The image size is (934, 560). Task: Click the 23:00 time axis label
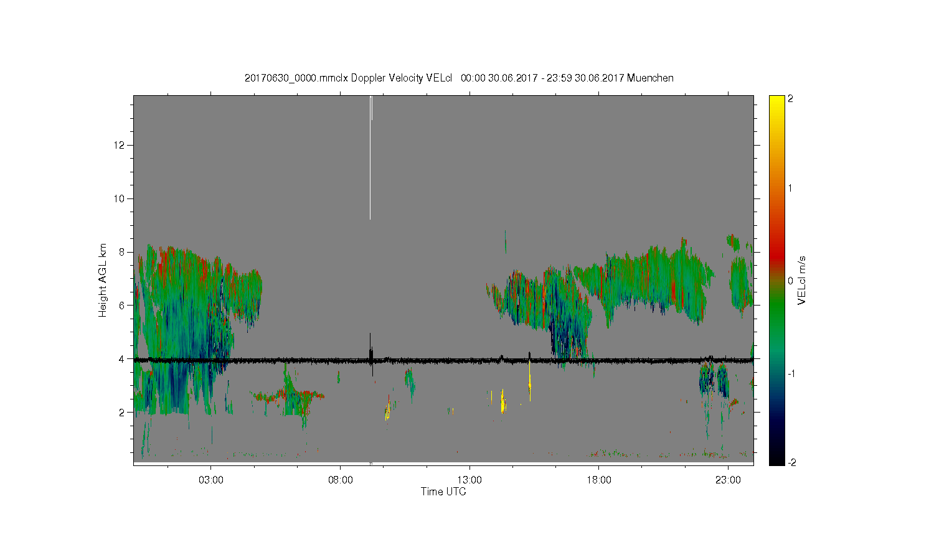[x=728, y=480]
